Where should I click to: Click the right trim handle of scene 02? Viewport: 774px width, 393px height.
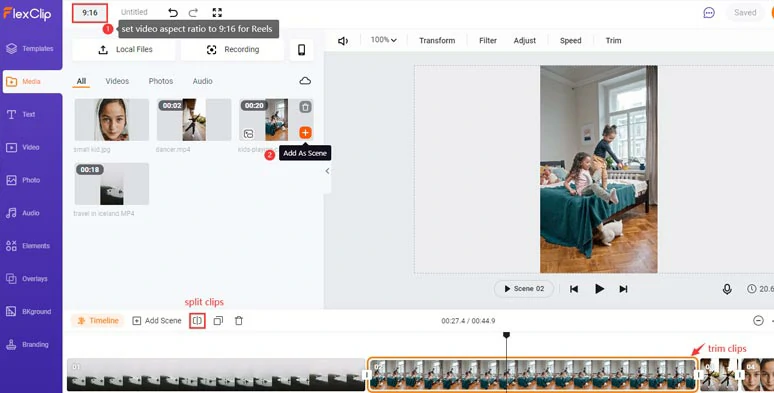(x=699, y=375)
